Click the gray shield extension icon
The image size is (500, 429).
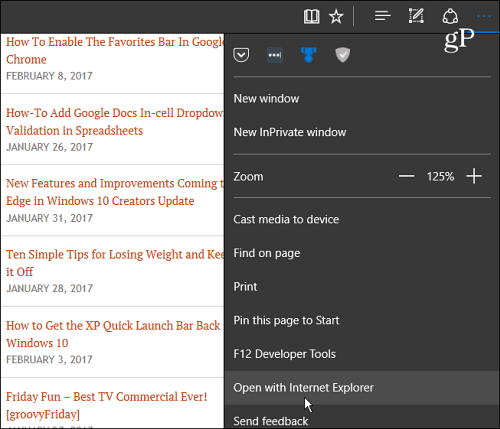pyautogui.click(x=342, y=55)
